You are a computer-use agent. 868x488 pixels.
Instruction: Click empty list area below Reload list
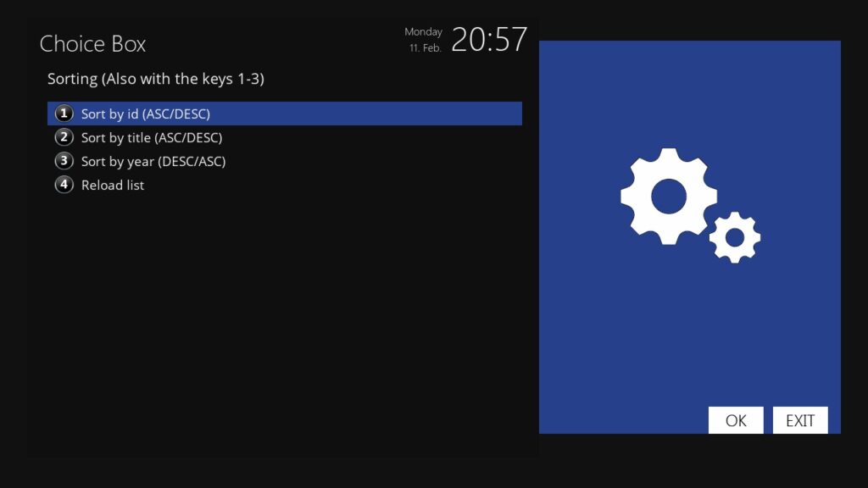pos(285,321)
